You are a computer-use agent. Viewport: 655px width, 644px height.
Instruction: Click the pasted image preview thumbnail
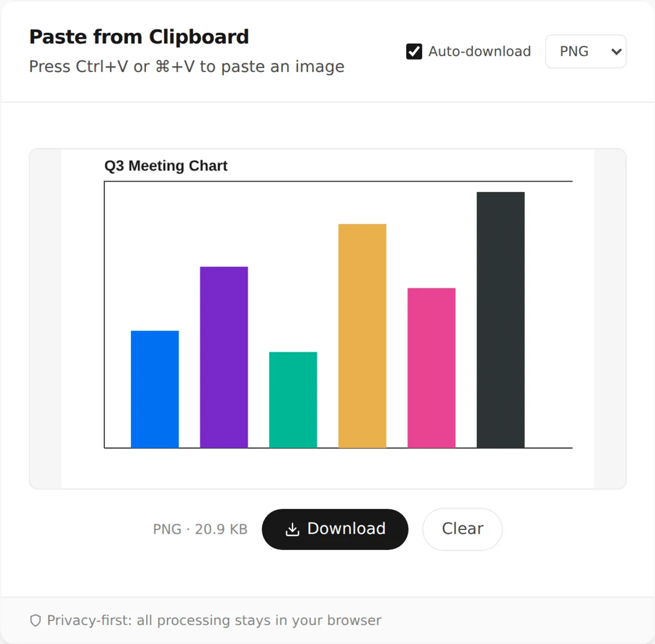click(327, 319)
